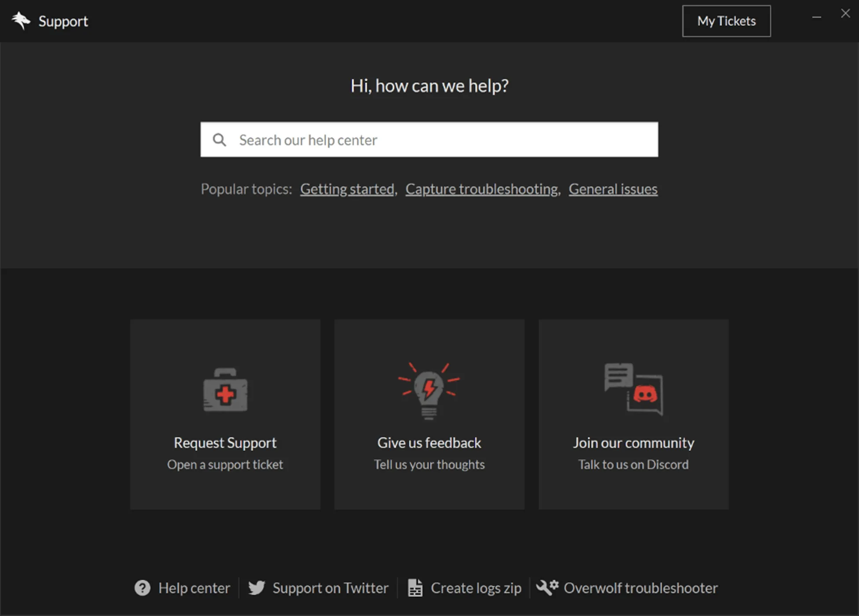
Task: Click the Twitter bird icon
Action: [x=257, y=588]
